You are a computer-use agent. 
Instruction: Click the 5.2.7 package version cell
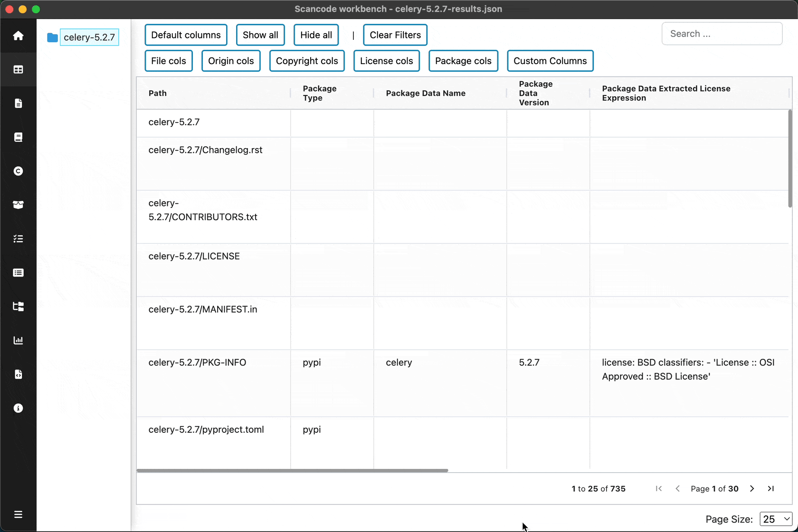[548, 383]
